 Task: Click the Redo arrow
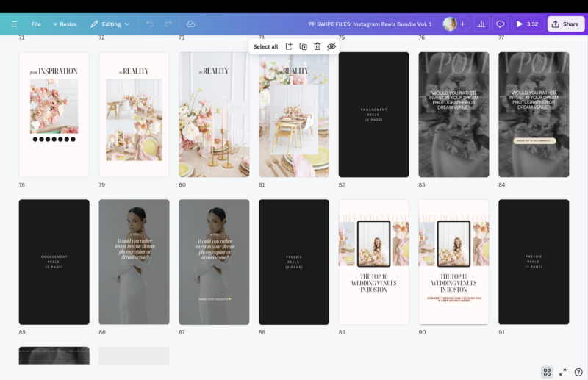click(168, 24)
